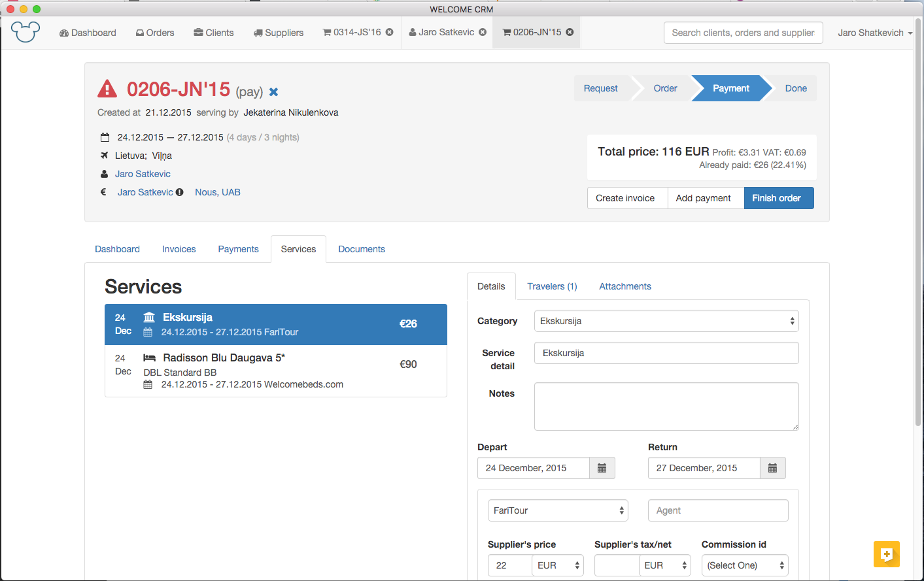Open the Depart date calendar picker
The image size is (924, 581).
click(602, 468)
